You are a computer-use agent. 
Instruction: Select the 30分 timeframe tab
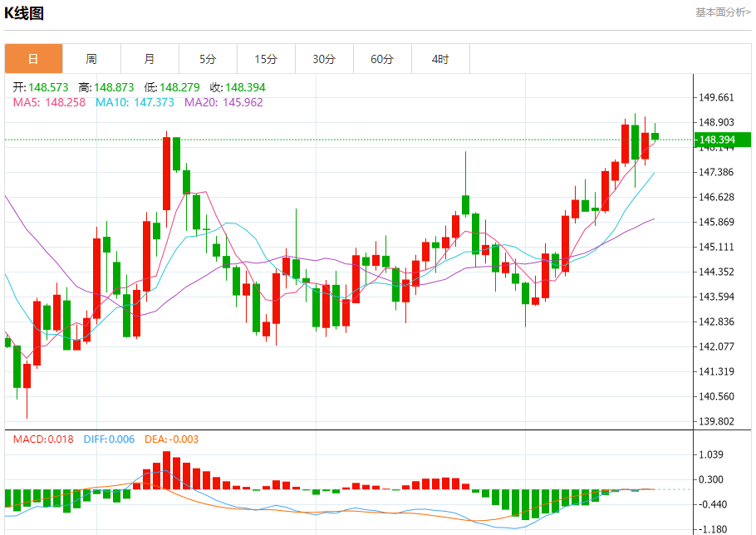[x=324, y=59]
